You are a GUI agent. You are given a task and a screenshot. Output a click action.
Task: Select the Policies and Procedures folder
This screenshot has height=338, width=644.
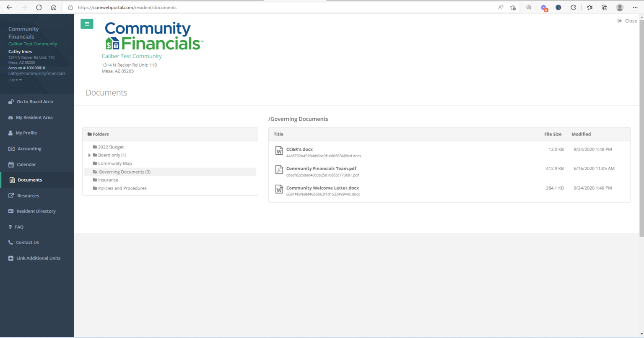click(122, 188)
